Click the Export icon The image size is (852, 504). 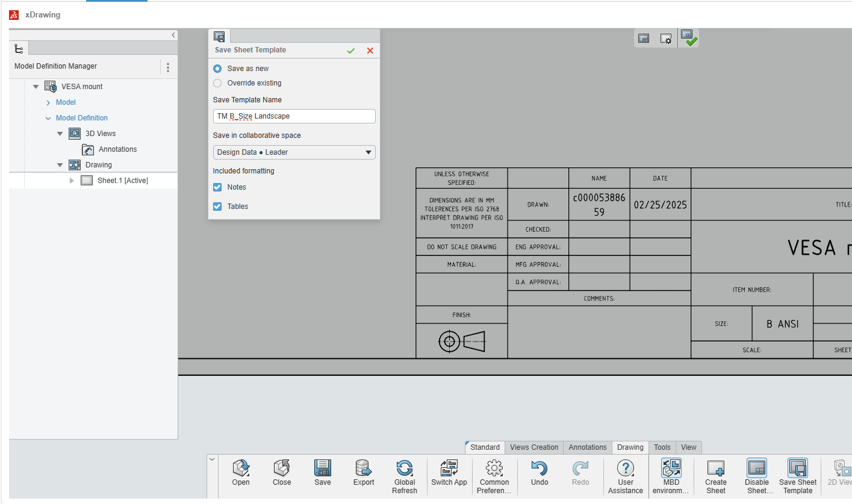point(364,468)
